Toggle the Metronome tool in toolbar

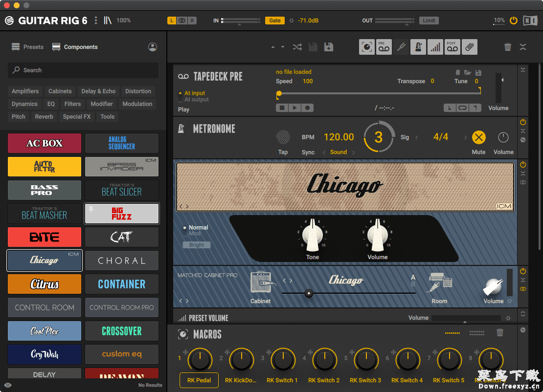coord(418,47)
